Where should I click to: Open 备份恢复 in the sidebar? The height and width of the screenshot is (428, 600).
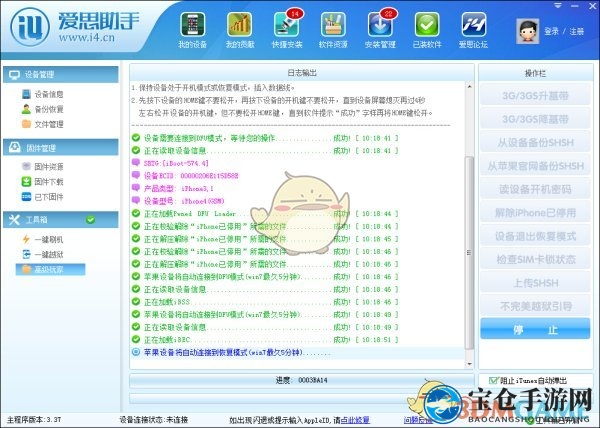[x=42, y=109]
